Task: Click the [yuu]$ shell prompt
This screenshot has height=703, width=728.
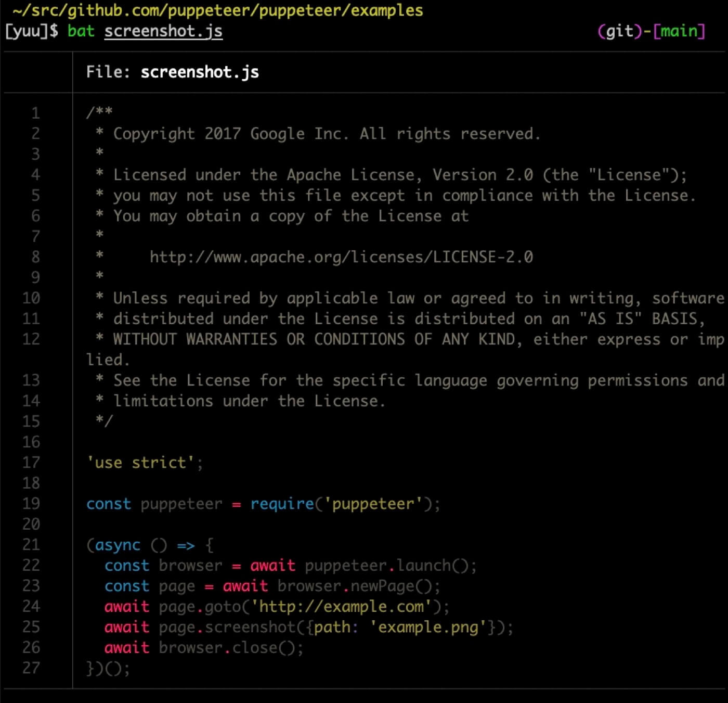Action: coord(31,31)
